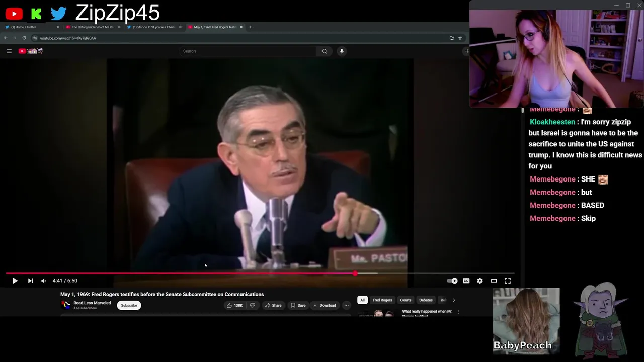The width and height of the screenshot is (644, 362).
Task: Save the video to a playlist
Action: coord(298,305)
